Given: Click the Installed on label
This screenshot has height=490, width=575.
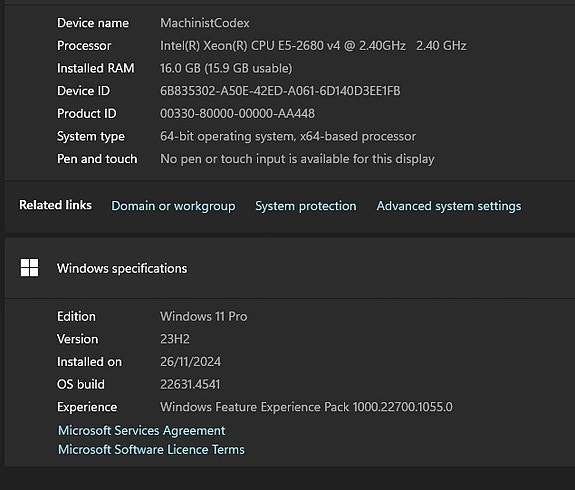Looking at the screenshot, I should tap(89, 362).
